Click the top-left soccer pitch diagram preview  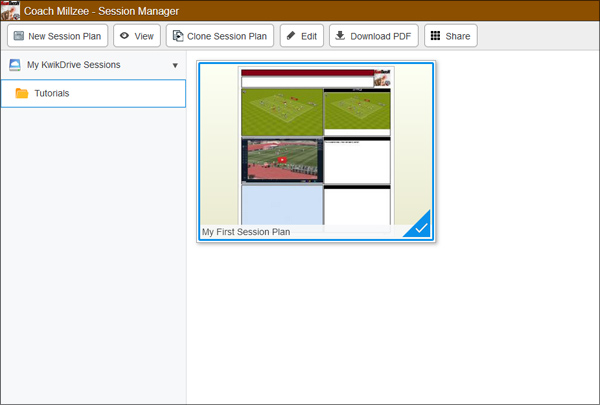click(x=282, y=111)
